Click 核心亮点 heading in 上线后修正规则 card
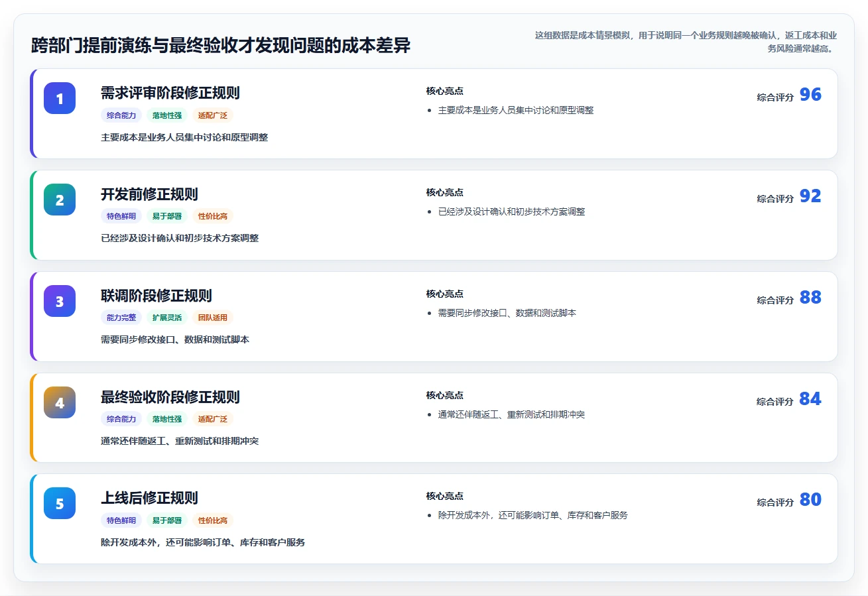 tap(445, 497)
